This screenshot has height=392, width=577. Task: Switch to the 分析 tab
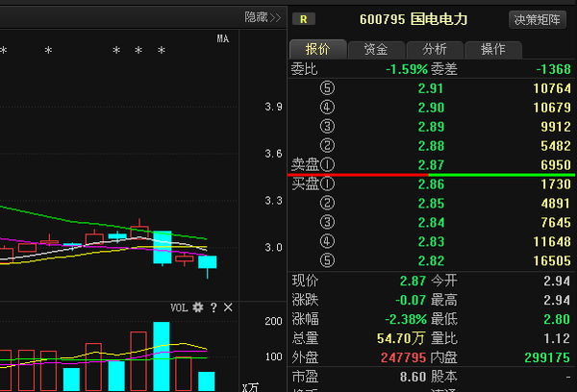[x=435, y=49]
